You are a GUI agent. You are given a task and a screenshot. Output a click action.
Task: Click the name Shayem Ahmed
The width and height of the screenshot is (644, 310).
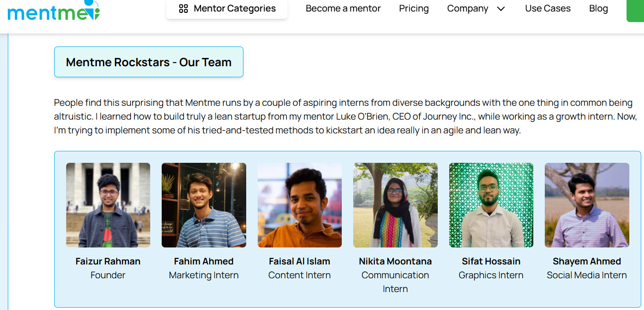(587, 261)
